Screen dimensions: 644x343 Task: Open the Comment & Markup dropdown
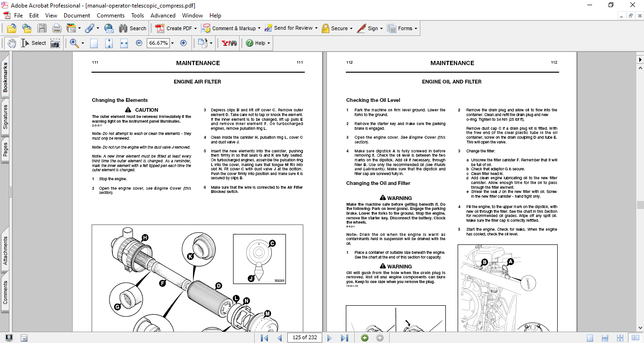click(x=259, y=28)
